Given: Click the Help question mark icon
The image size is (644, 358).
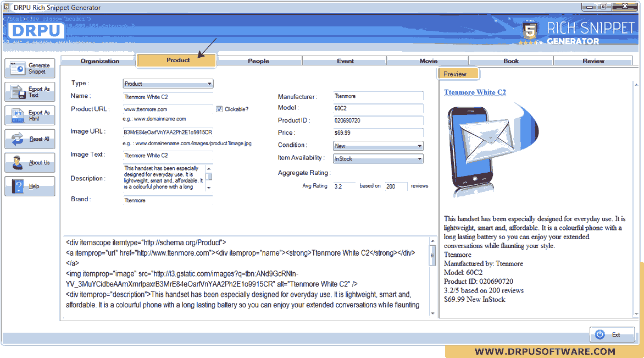Looking at the screenshot, I should pos(18,186).
